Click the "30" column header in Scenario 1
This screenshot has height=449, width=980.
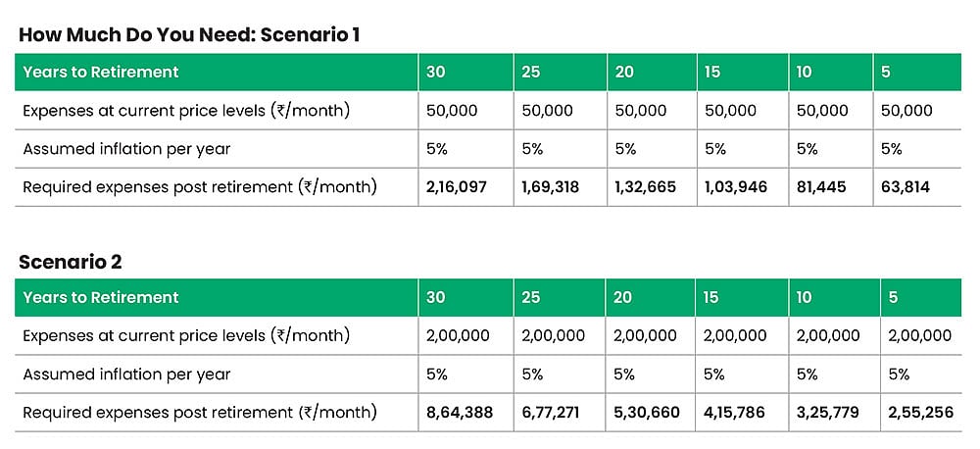[x=436, y=73]
